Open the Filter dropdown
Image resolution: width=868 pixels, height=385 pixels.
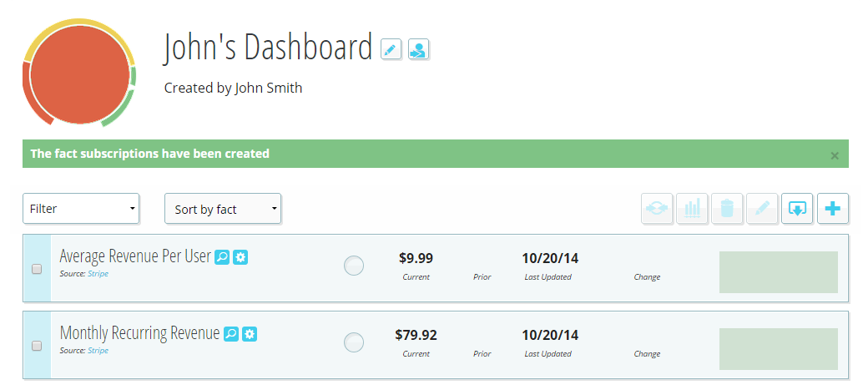coord(81,209)
